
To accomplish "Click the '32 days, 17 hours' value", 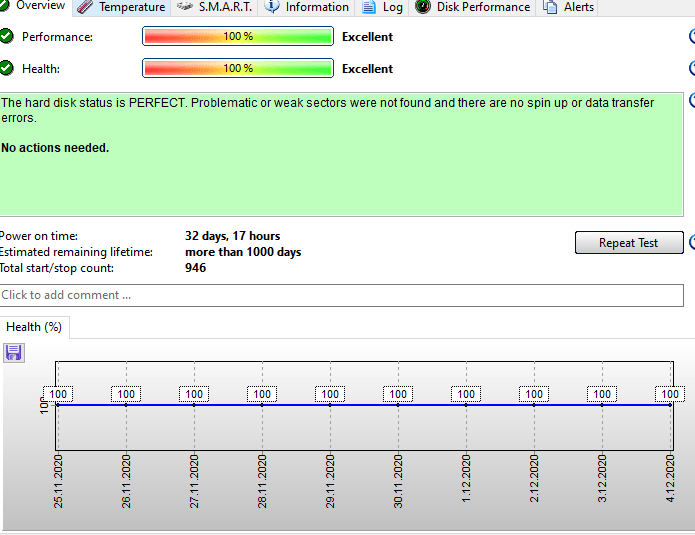I will [x=233, y=236].
